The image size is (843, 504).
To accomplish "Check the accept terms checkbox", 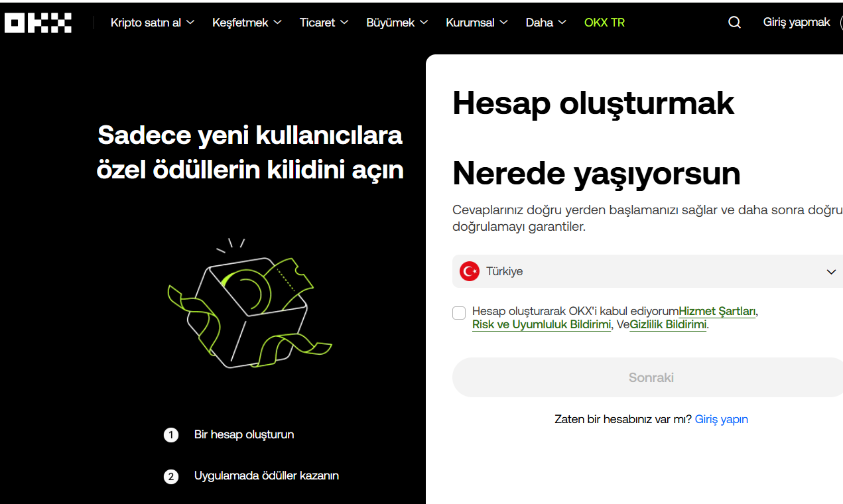I will point(459,313).
